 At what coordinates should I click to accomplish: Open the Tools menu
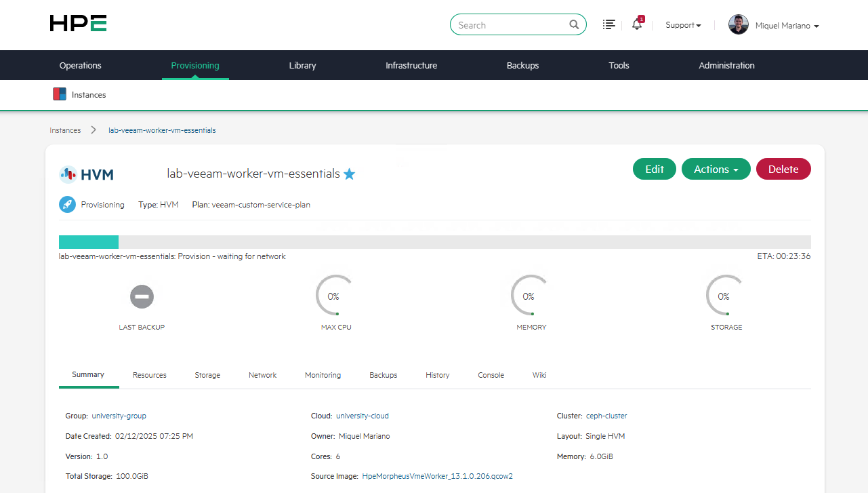tap(619, 65)
